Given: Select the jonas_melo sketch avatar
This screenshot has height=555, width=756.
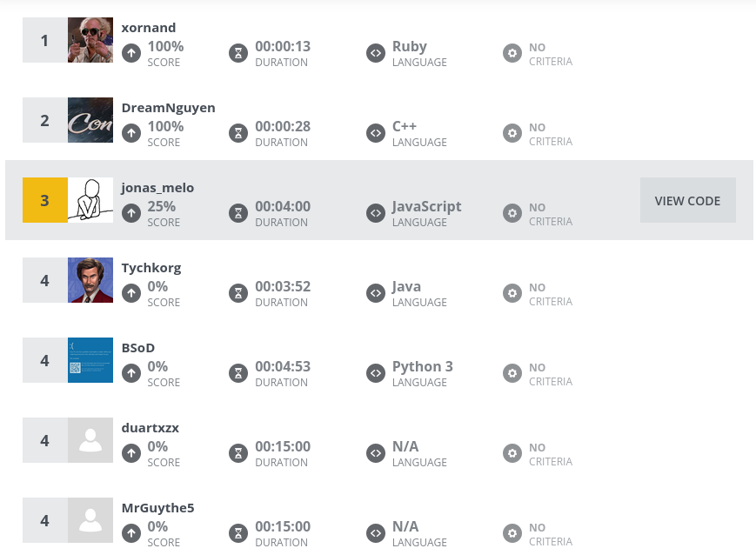Looking at the screenshot, I should coord(90,200).
